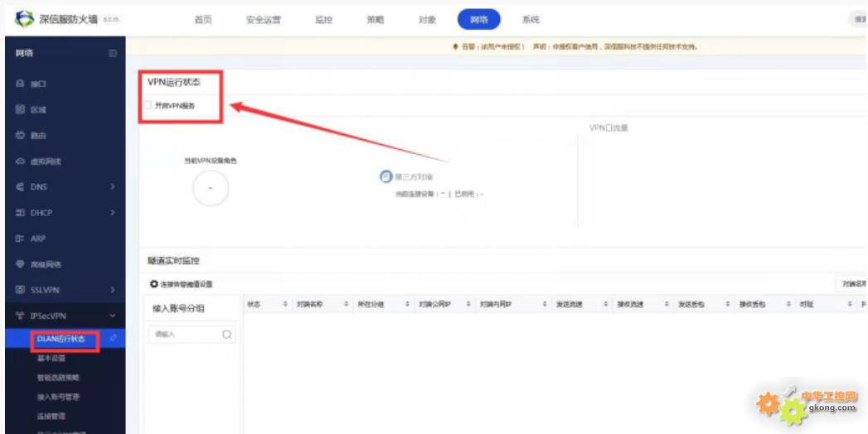
Task: Enable the 开启VPN服务 checkbox
Action: pyautogui.click(x=148, y=105)
